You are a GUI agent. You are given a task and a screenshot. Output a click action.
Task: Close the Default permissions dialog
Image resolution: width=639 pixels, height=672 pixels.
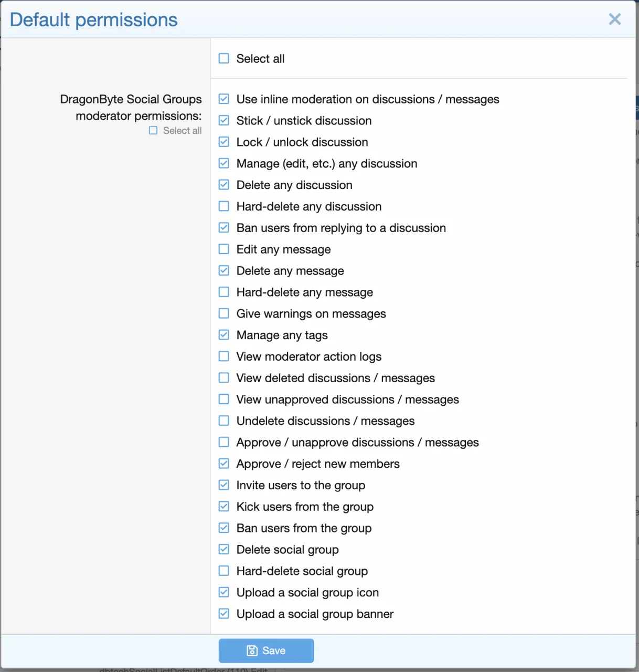pos(614,19)
